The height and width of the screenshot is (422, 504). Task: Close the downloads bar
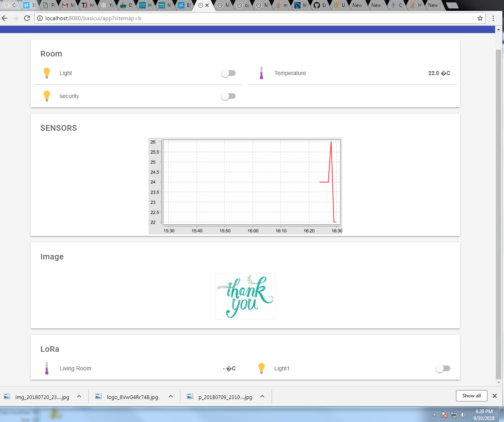point(495,396)
